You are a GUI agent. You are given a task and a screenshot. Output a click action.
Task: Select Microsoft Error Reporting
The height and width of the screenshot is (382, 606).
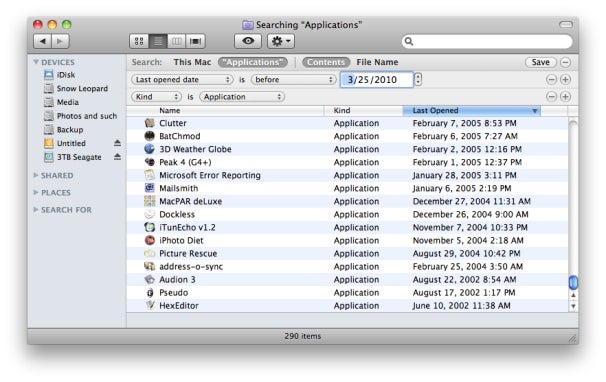[347, 175]
